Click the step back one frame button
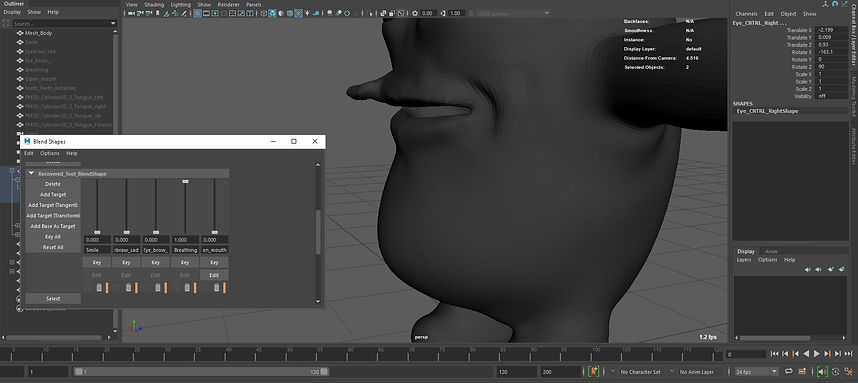 click(785, 354)
